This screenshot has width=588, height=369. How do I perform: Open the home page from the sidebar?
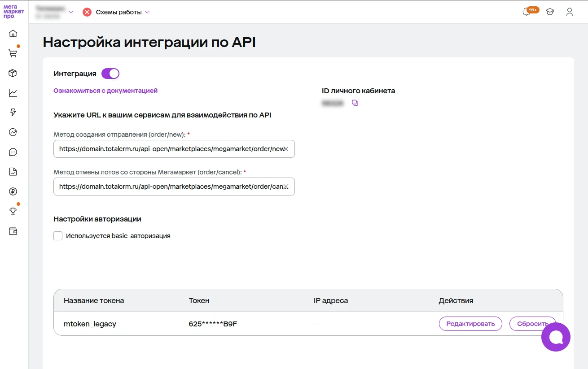[x=13, y=33]
